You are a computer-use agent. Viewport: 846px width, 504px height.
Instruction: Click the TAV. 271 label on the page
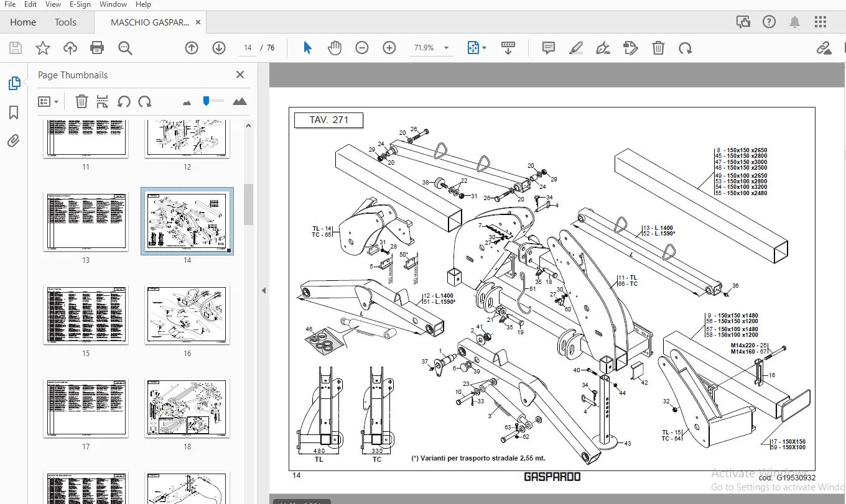[x=328, y=120]
